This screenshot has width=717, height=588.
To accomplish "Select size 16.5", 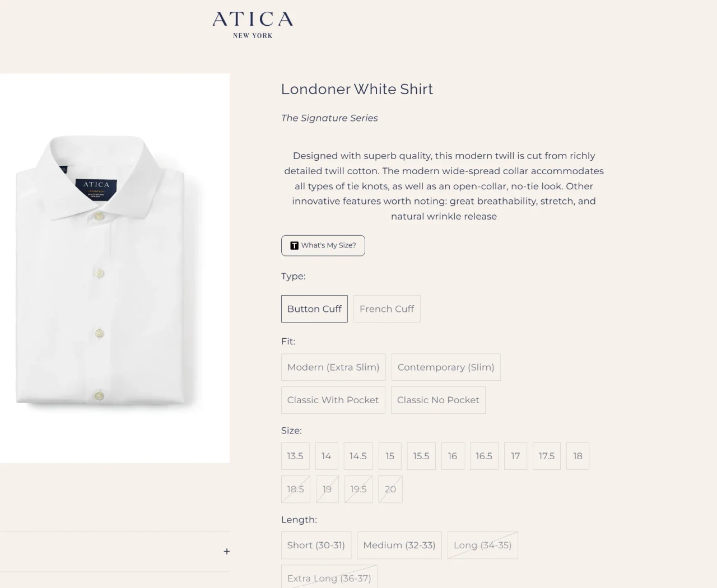I will click(484, 456).
